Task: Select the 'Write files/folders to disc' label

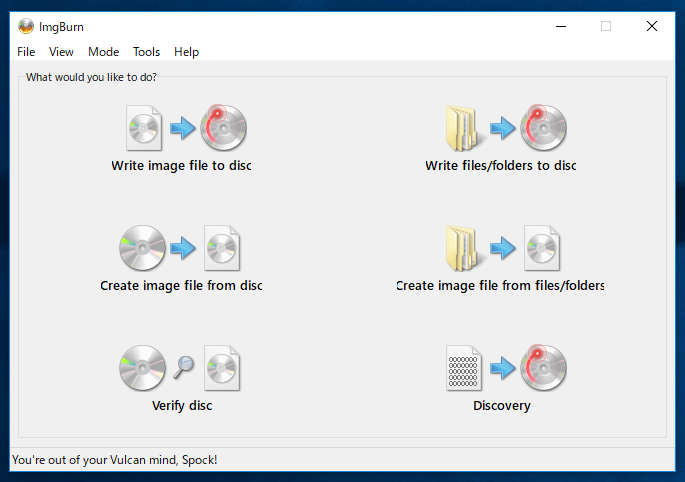Action: coord(501,166)
